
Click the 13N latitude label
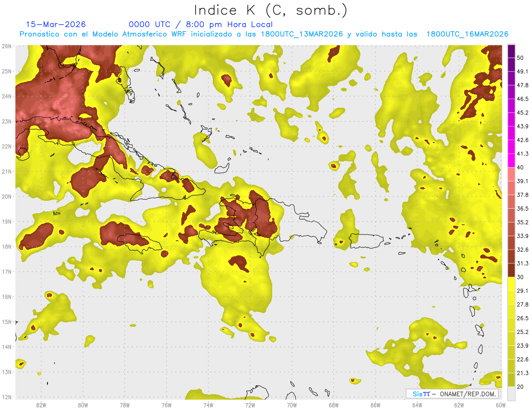click(x=7, y=372)
